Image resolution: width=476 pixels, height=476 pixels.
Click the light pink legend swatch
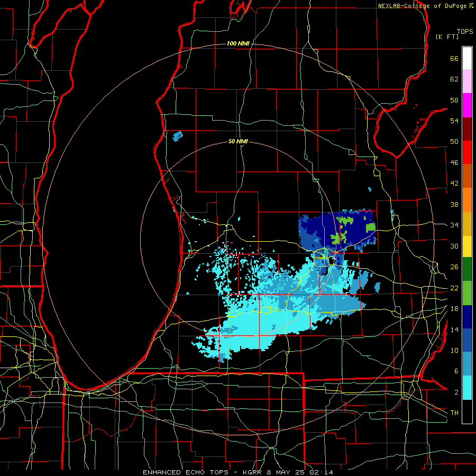pos(467,81)
